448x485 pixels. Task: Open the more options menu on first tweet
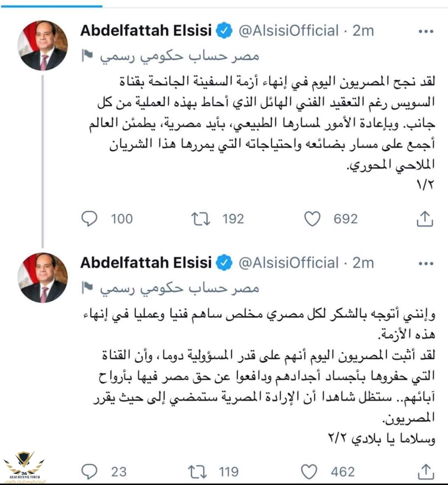[x=426, y=31]
